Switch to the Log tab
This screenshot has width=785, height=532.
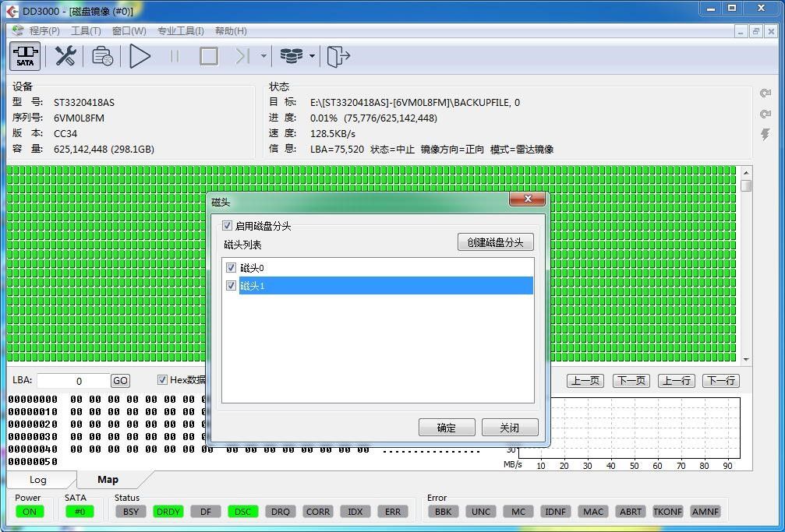tap(38, 480)
